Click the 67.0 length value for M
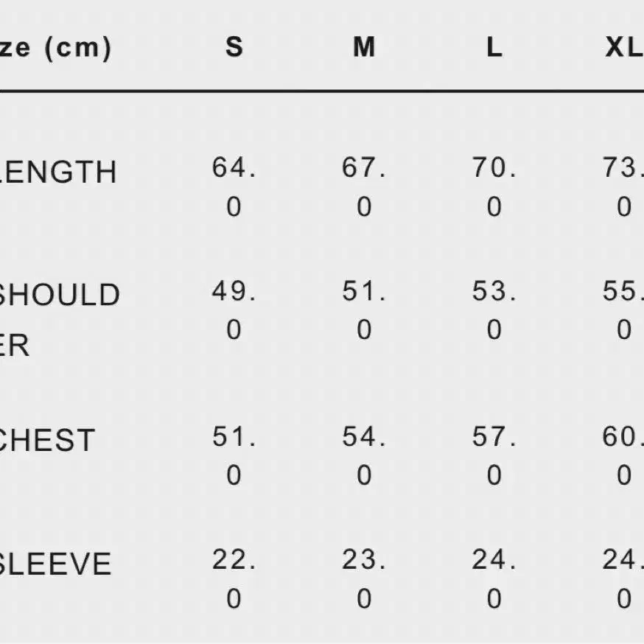Screen dimensions: 644x644 (x=364, y=187)
